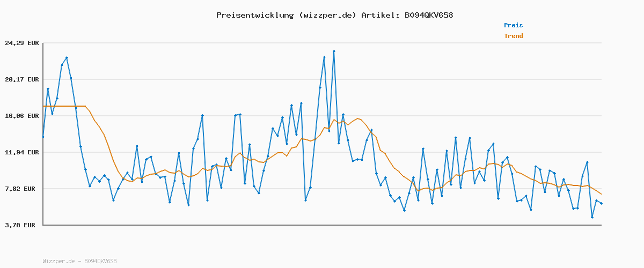Viewport: 644px width, 268px height.
Task: Click the right end of the orange trend line
Action: 601,194
